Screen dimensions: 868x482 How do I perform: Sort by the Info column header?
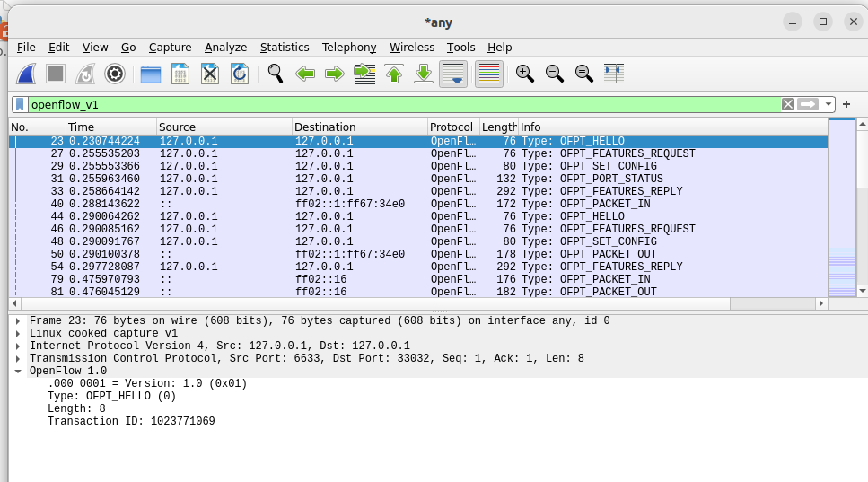(672, 127)
